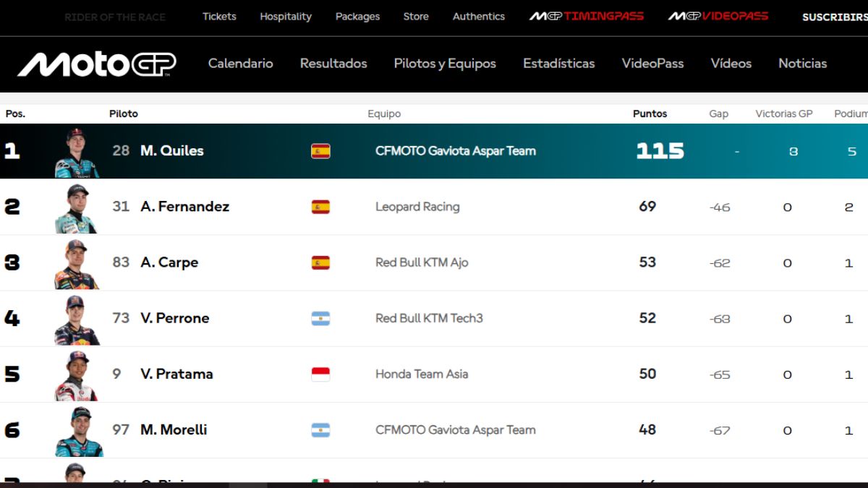Click the Argentine flag beside V. Perrone
Screen dimensions: 868x488
pos(320,318)
